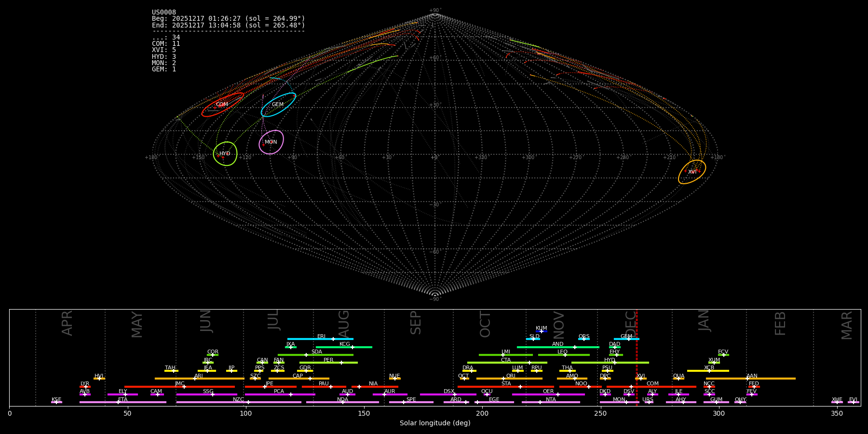Click the legend entry 'MON: 2'
Viewport: 868px width, 434px height.
point(164,63)
